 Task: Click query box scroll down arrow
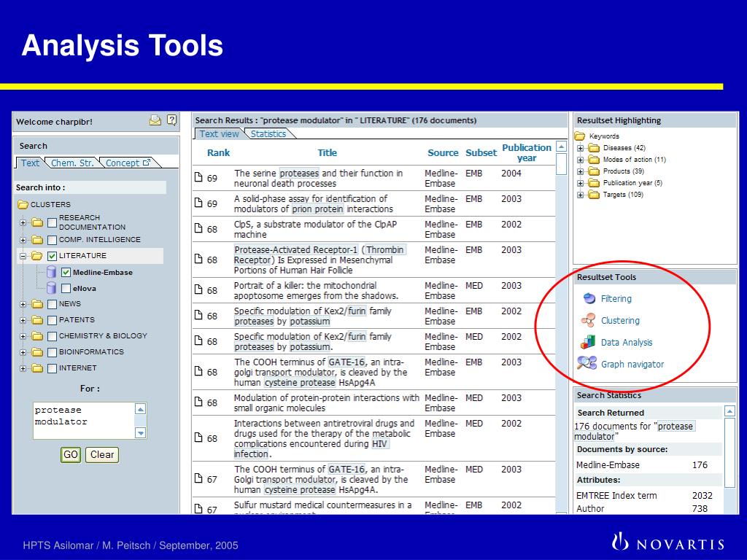[141, 433]
